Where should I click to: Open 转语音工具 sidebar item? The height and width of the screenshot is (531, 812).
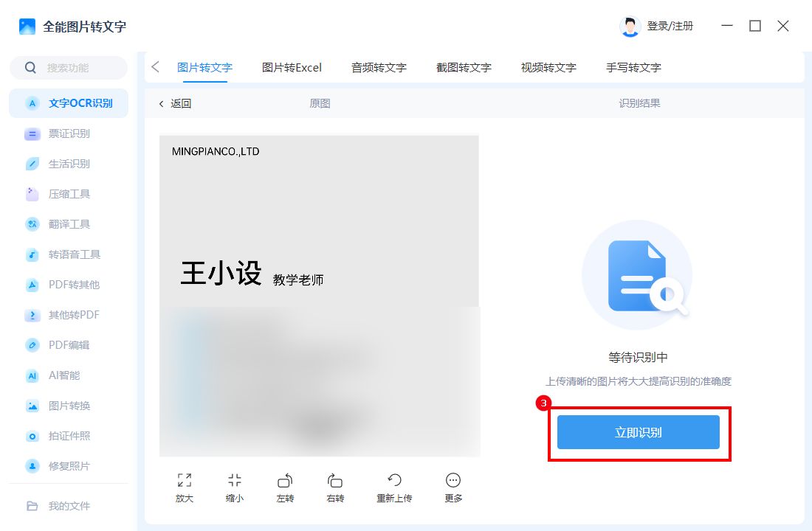69,254
